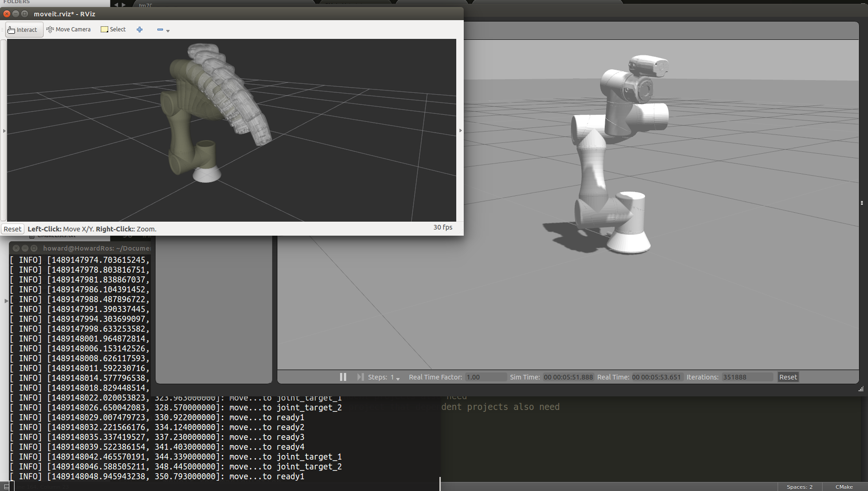Screen dimensions: 868x491
Task: Click terminal log line with timestamp 1489147974.703615245
Action: pos(80,260)
